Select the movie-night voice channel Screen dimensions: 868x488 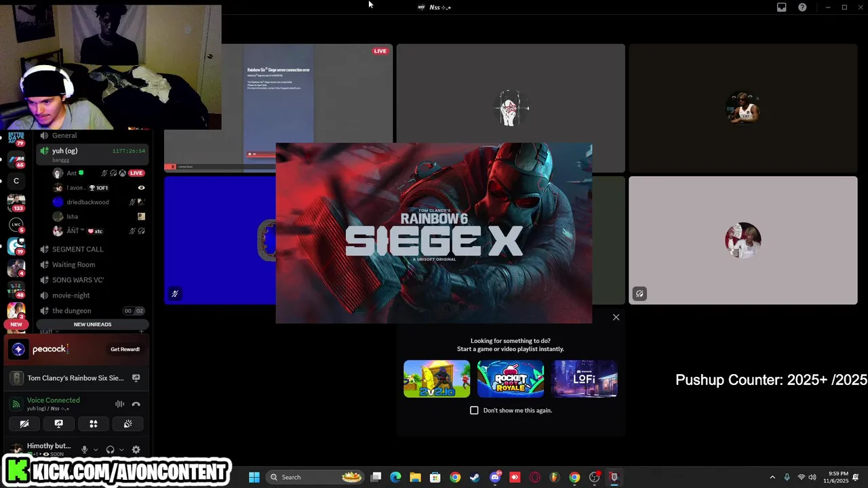(x=92, y=296)
